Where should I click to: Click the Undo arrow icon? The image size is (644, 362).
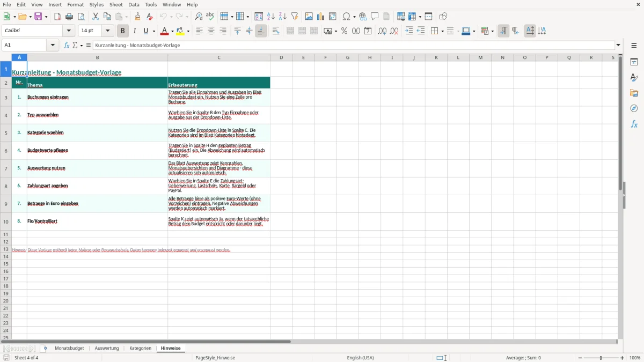click(x=164, y=17)
